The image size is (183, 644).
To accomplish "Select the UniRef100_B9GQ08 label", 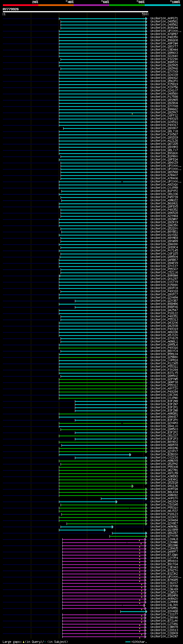I will 164,40.
